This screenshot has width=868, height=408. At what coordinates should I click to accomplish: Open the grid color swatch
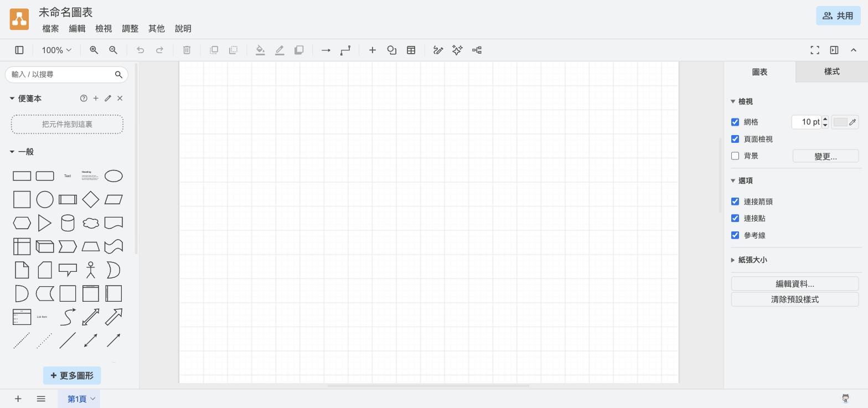point(845,122)
